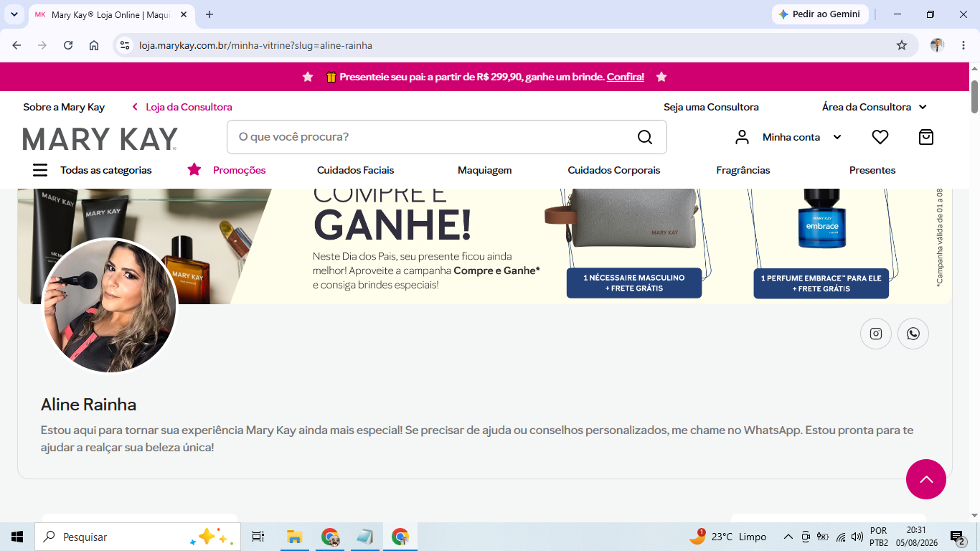This screenshot has width=980, height=551.
Task: Open the Maquiagem category
Action: point(485,170)
